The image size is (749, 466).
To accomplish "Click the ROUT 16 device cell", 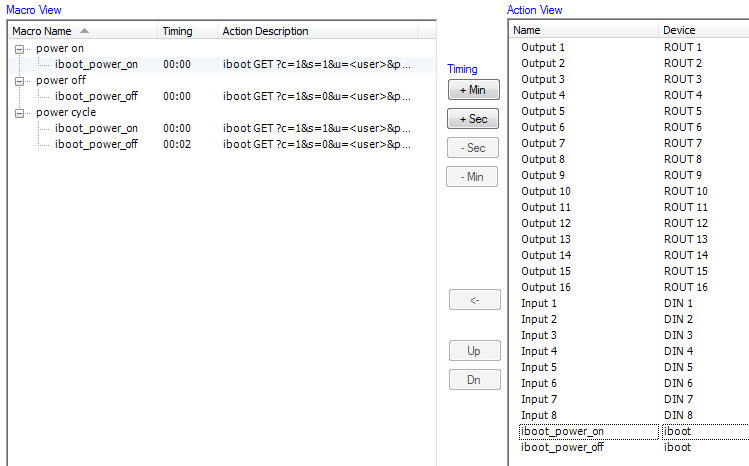I will pos(685,287).
